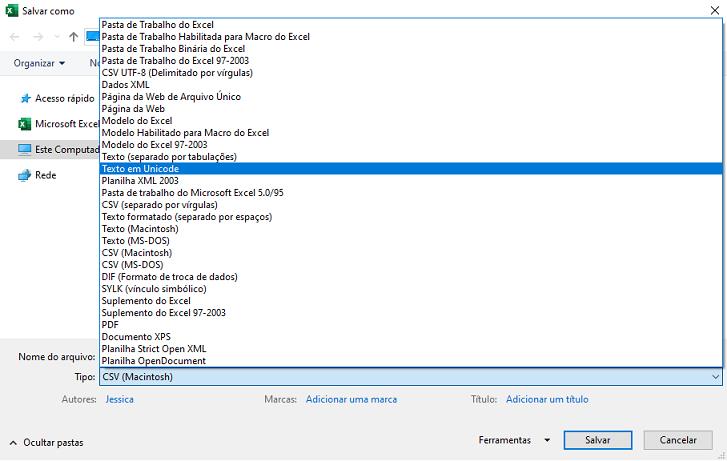Open Rede network location

click(45, 175)
